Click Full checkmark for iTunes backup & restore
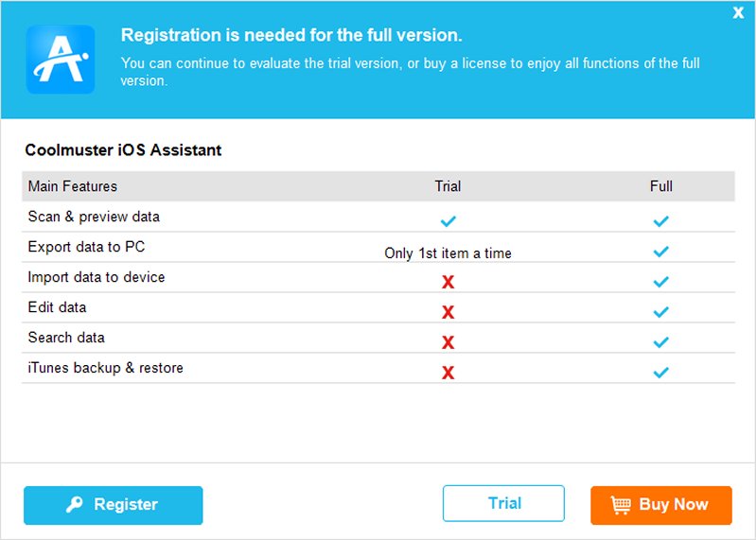This screenshot has width=756, height=540. point(661,373)
